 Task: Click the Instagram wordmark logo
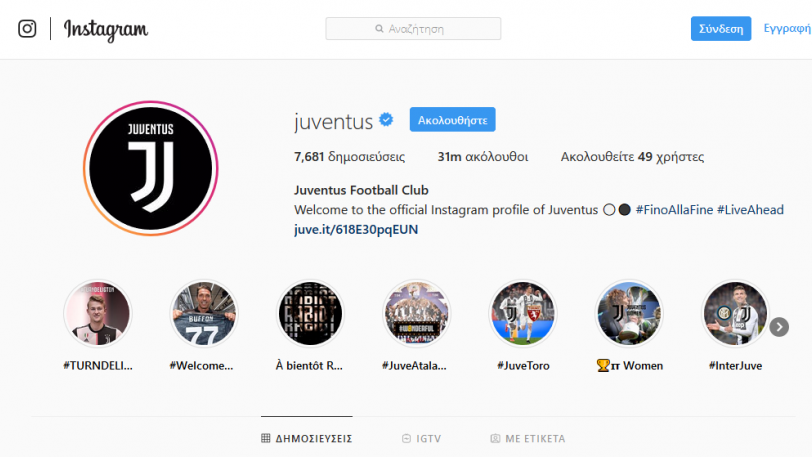(106, 30)
